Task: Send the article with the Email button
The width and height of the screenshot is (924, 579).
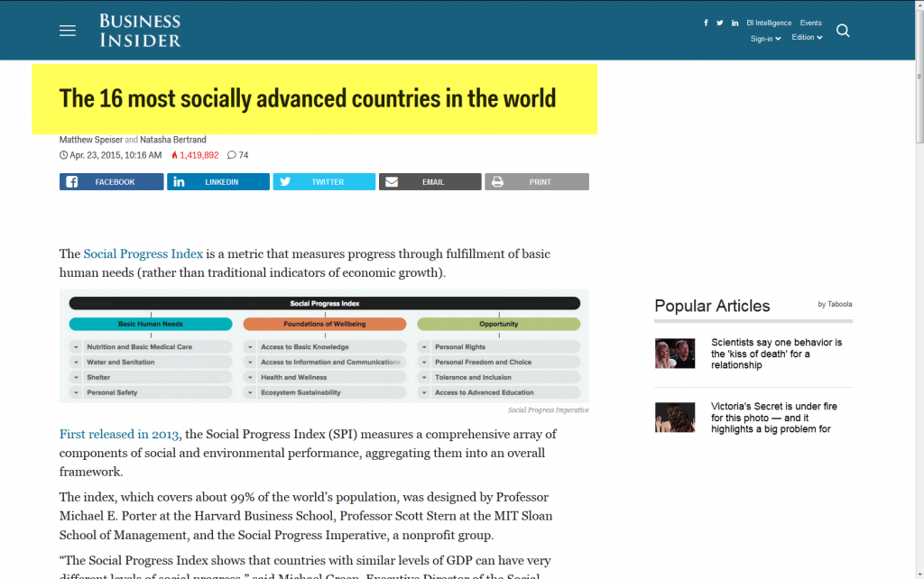Action: point(430,182)
